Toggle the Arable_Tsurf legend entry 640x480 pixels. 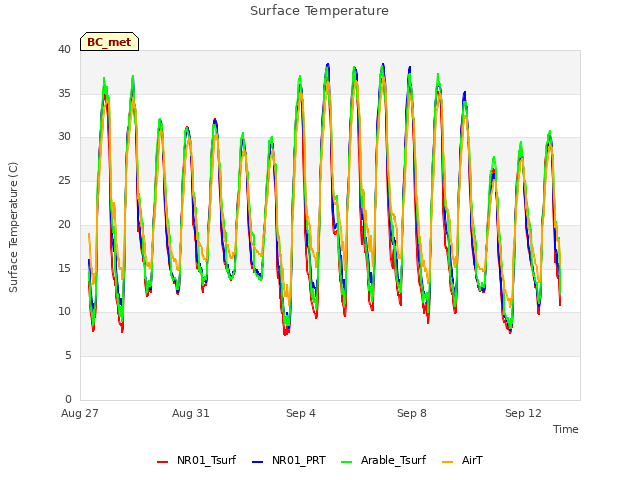[383, 460]
